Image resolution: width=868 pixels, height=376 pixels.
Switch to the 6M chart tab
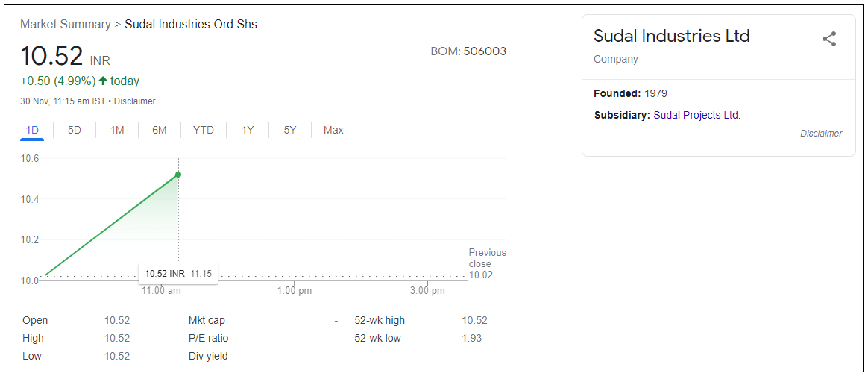point(160,130)
